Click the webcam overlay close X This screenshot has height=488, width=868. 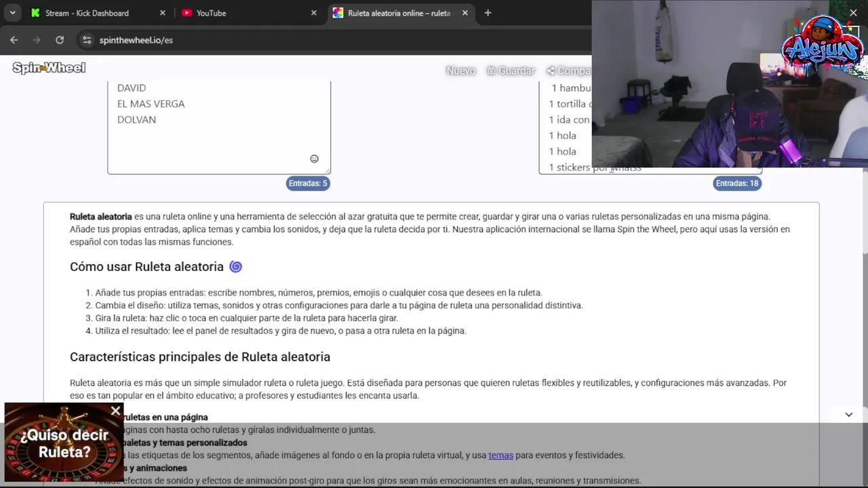tap(853, 12)
